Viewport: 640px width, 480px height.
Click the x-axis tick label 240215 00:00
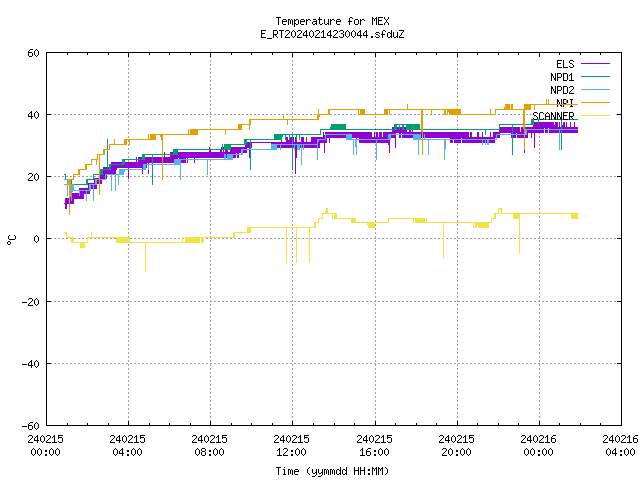pyautogui.click(x=45, y=446)
